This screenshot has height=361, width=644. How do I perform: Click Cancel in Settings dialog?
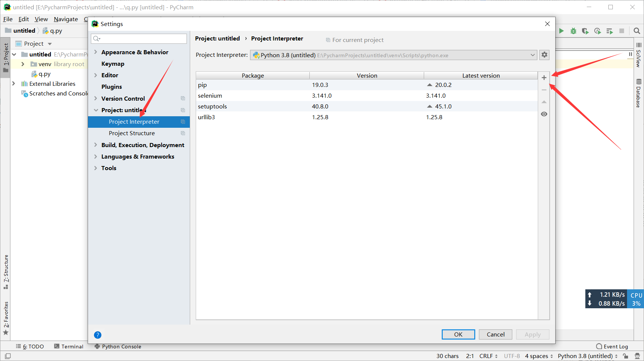click(x=496, y=334)
